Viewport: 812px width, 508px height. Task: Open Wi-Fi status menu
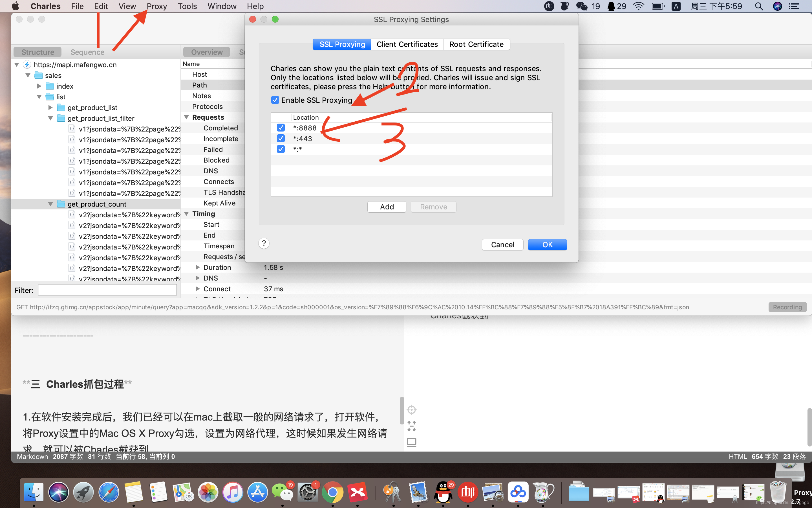pyautogui.click(x=638, y=6)
